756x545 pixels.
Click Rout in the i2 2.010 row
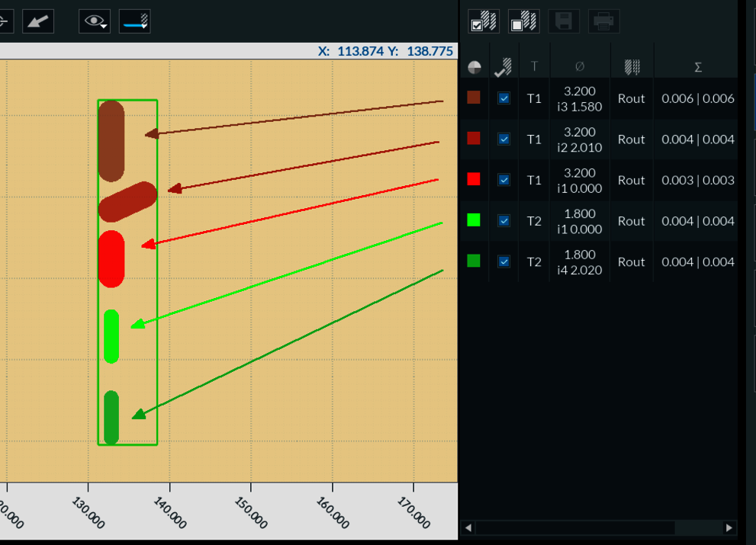[x=631, y=139]
